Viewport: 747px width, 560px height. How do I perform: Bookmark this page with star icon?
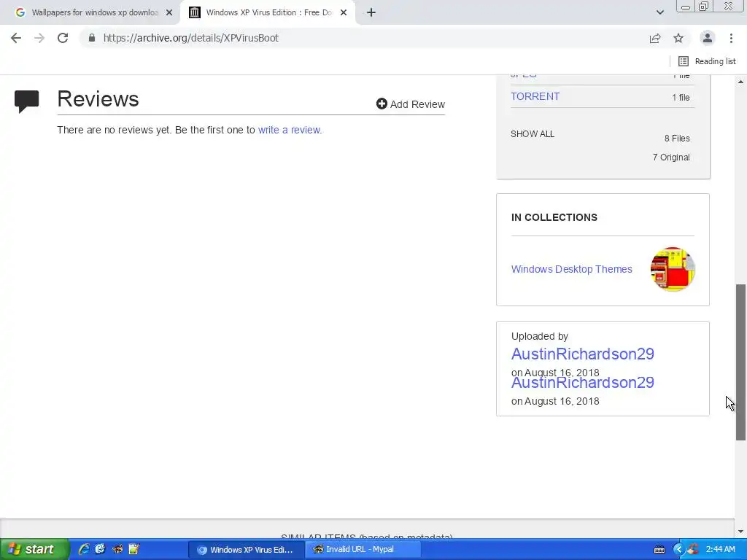[678, 38]
